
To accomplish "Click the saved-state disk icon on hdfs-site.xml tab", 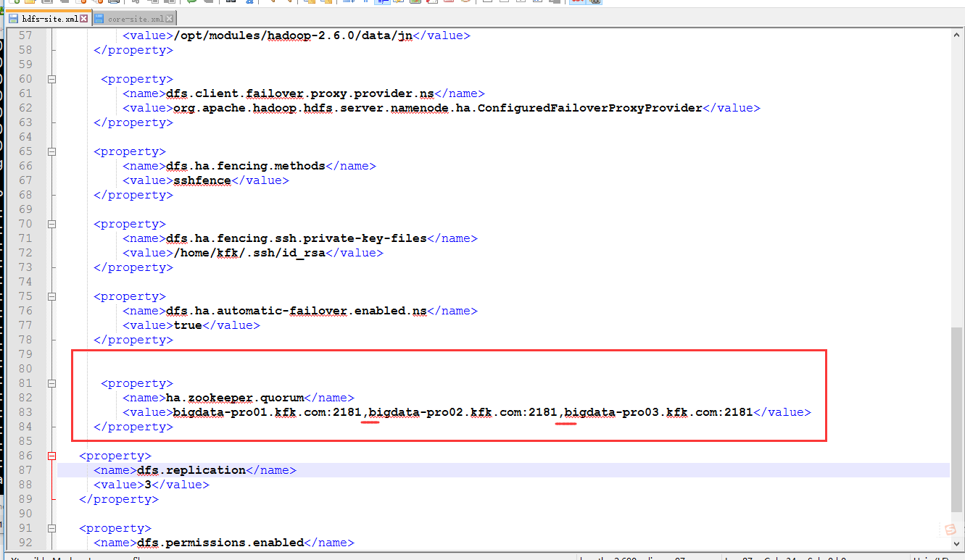I will click(x=14, y=19).
